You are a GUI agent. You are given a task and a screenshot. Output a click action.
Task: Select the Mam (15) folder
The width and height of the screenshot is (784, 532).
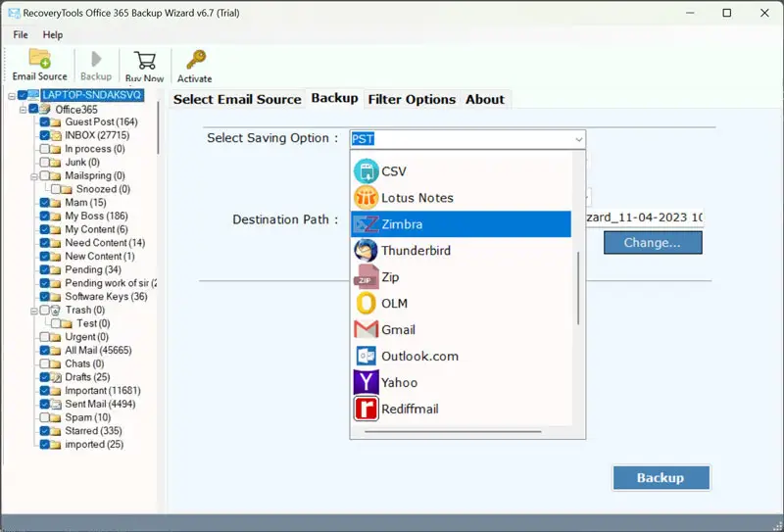[x=85, y=203]
